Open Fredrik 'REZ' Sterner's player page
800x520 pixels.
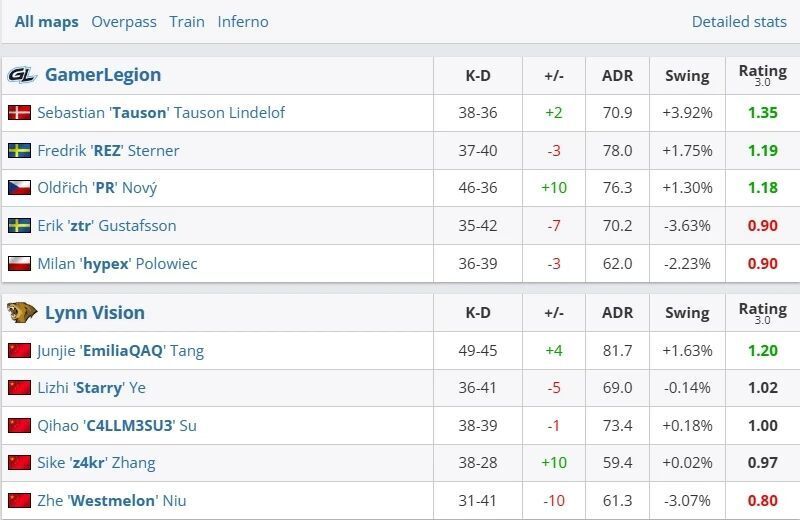(x=108, y=151)
